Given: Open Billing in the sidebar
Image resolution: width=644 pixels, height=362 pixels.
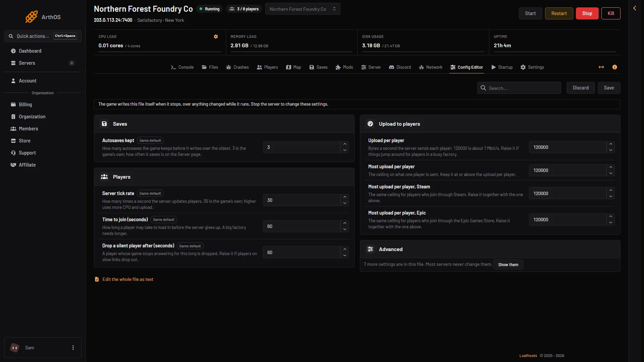Looking at the screenshot, I should click(43, 105).
